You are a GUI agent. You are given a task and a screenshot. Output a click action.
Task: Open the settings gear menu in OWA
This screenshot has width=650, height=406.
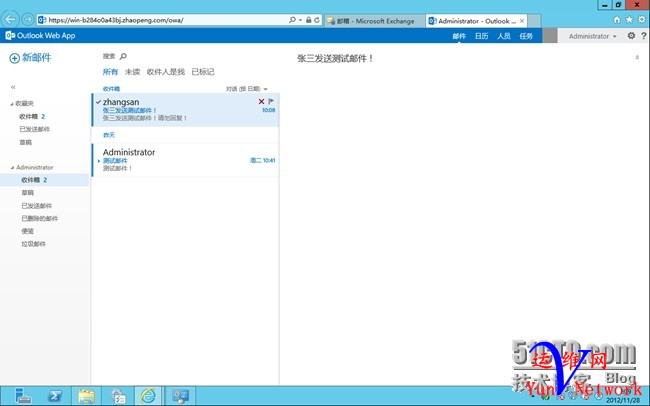631,36
